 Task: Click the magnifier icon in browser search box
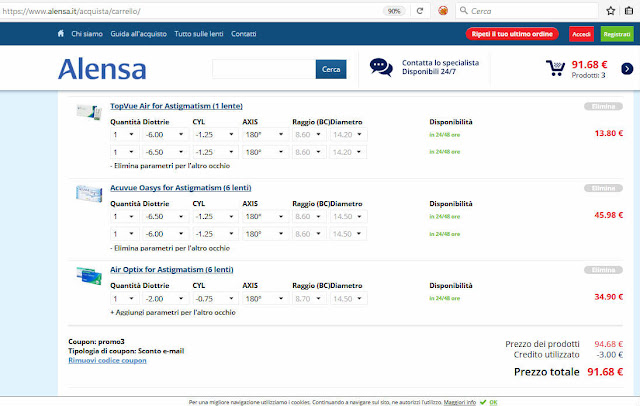pos(464,11)
